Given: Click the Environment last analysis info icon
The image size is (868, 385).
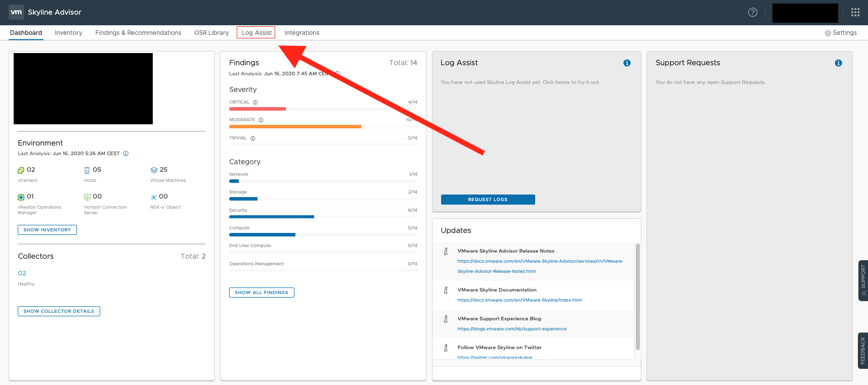Looking at the screenshot, I should [x=126, y=154].
